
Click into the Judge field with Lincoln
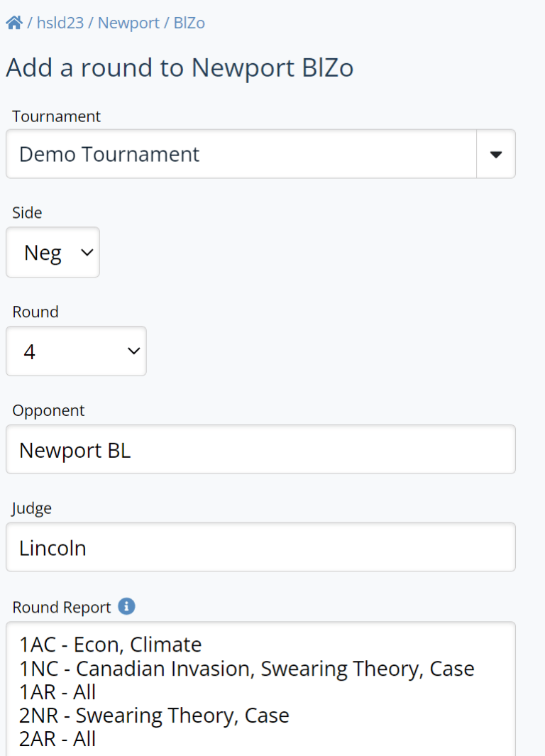(260, 547)
